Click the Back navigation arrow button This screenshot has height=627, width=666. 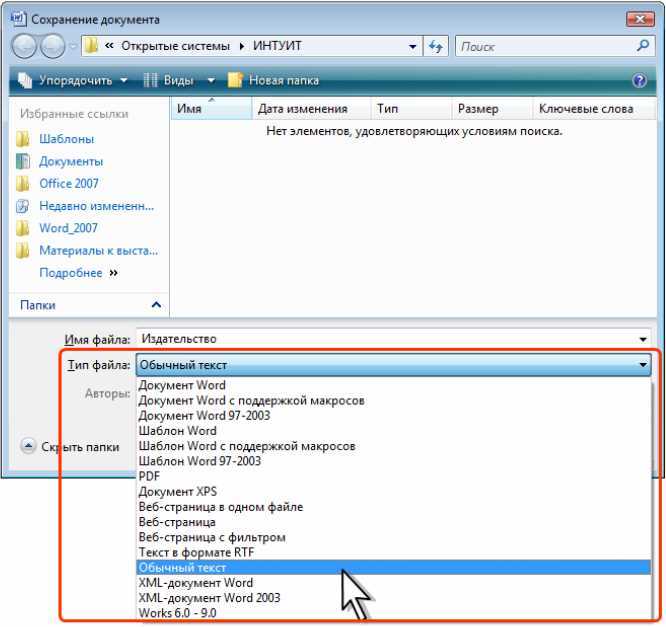(24, 46)
